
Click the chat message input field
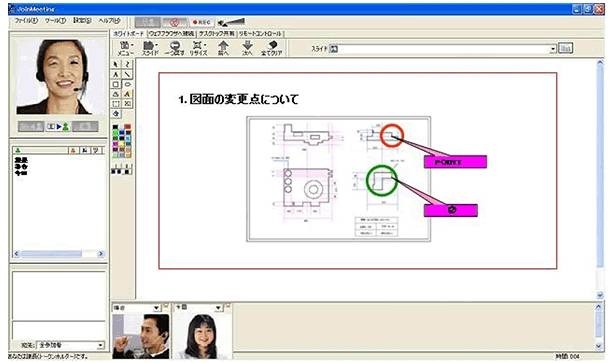(59, 330)
